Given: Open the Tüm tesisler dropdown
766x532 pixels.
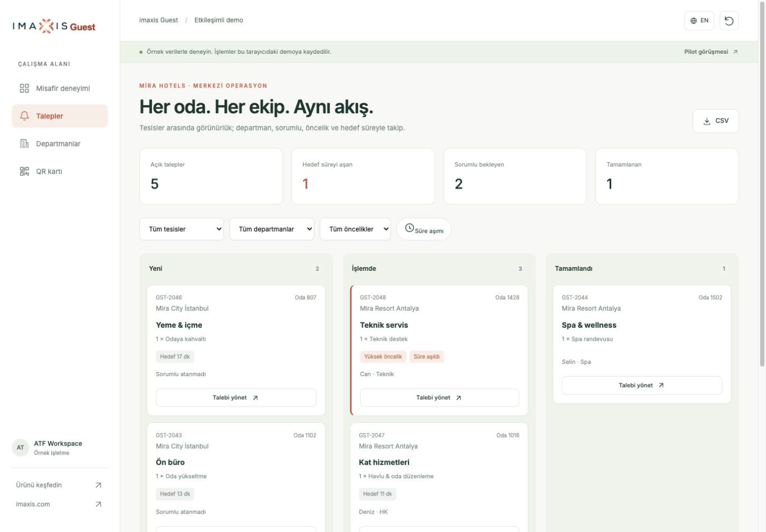Looking at the screenshot, I should click(182, 229).
